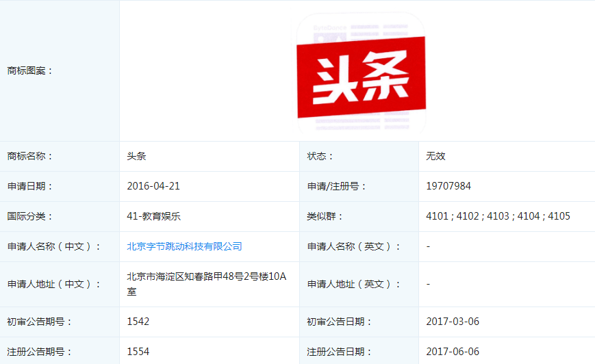Select the 申请日期 label
Viewport: 595px width, 364px height.
click(x=29, y=186)
